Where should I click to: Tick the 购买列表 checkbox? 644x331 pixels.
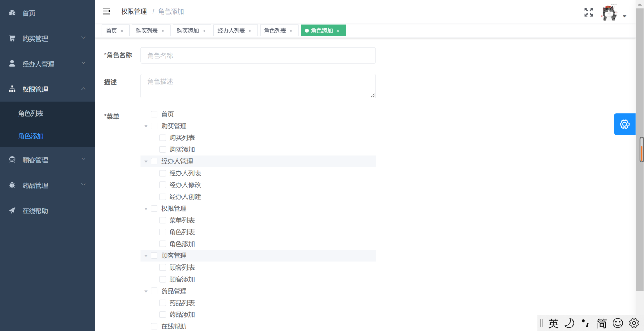pos(163,138)
